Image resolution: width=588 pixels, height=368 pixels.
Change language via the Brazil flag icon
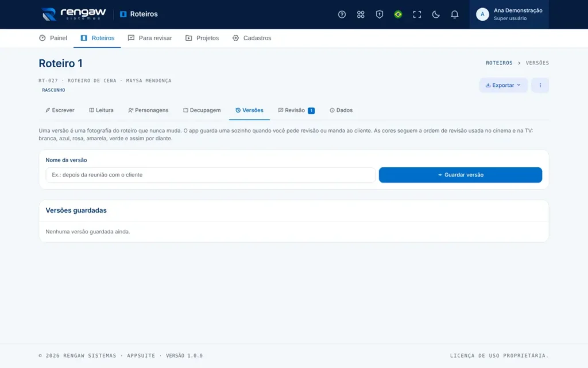click(398, 14)
